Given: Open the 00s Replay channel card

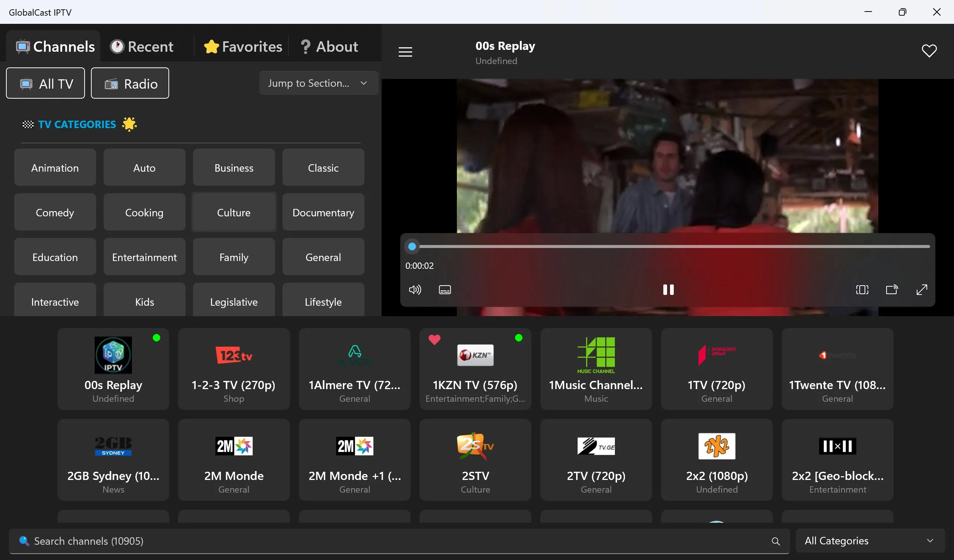Looking at the screenshot, I should tap(113, 369).
